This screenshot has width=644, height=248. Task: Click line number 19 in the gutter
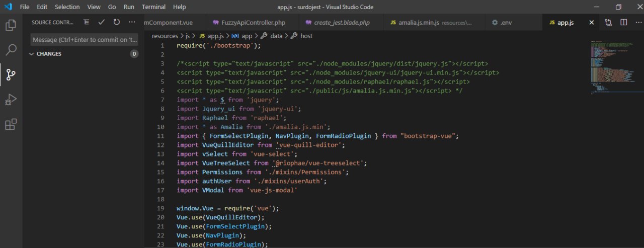click(x=161, y=208)
